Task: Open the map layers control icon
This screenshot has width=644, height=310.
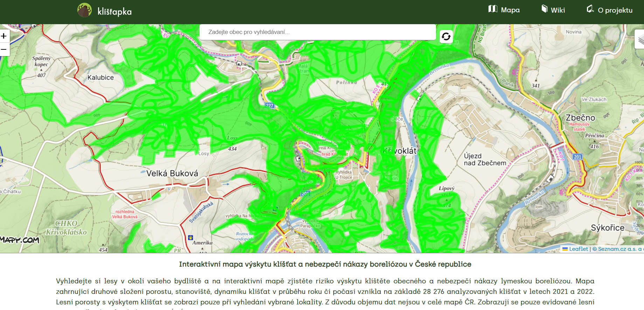Action: (640, 39)
